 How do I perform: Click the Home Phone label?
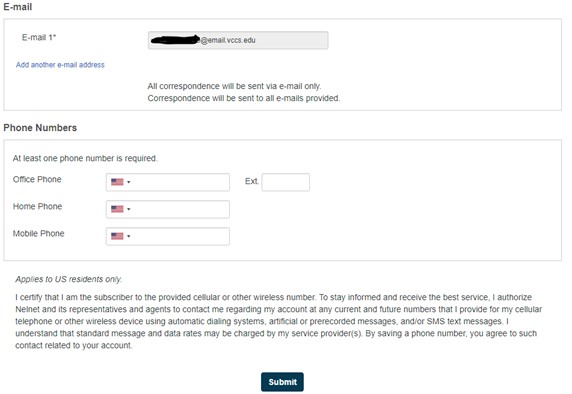38,206
